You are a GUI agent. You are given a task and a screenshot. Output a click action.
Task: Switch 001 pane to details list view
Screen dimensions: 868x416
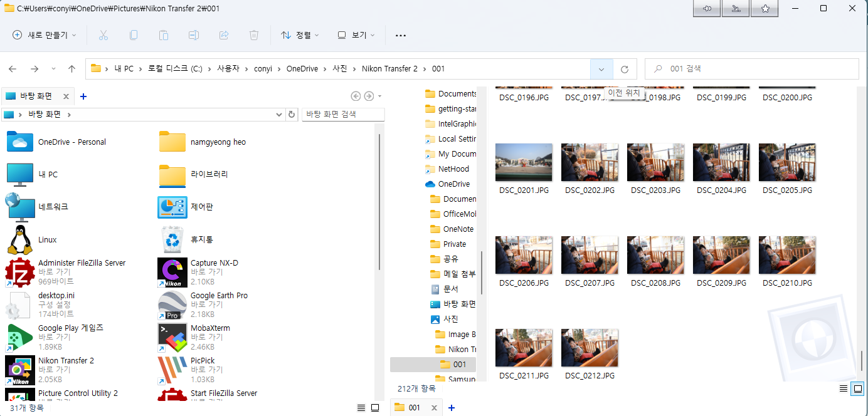coord(844,389)
